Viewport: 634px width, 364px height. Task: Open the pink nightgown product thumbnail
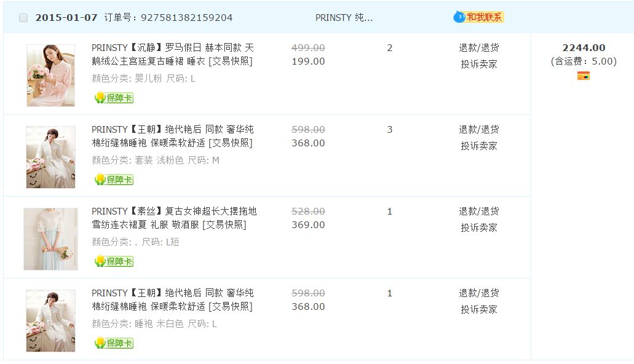[x=50, y=75]
